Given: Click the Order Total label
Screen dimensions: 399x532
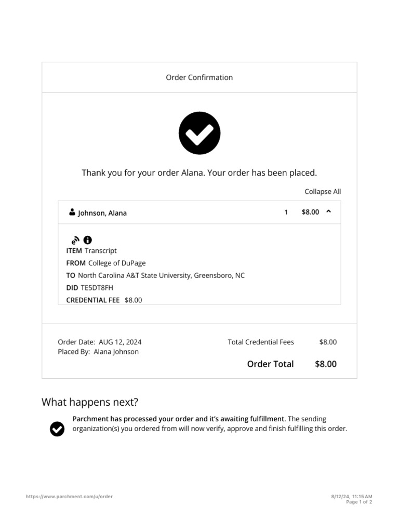Looking at the screenshot, I should pos(270,364).
